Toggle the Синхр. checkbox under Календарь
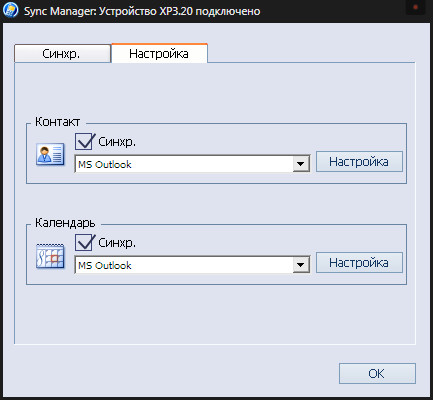The width and height of the screenshot is (433, 400). (x=84, y=242)
